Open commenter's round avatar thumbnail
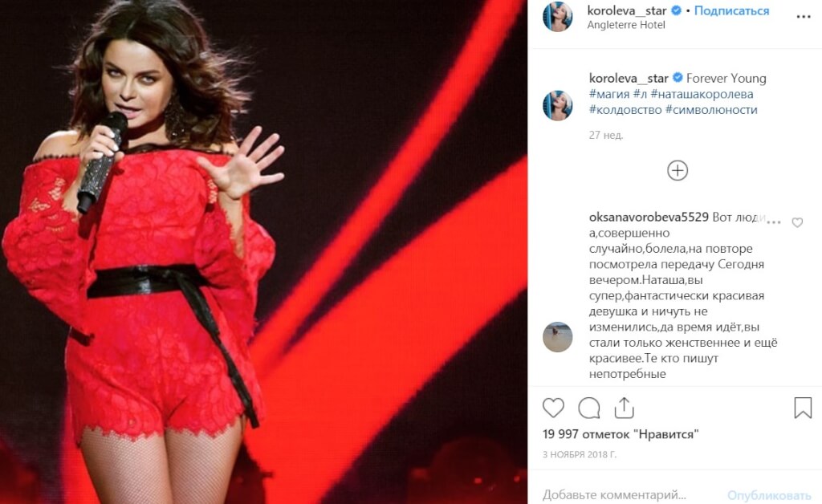The height and width of the screenshot is (504, 822). click(x=557, y=337)
